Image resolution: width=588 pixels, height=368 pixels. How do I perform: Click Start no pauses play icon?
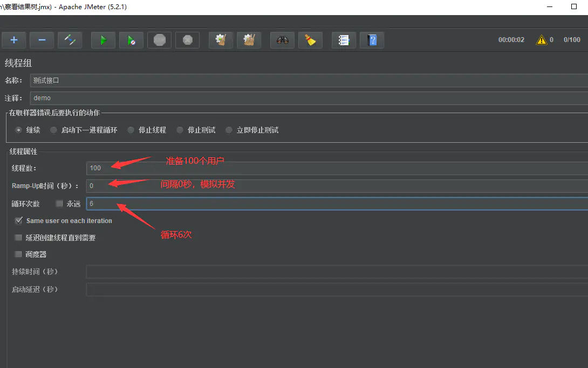click(131, 40)
